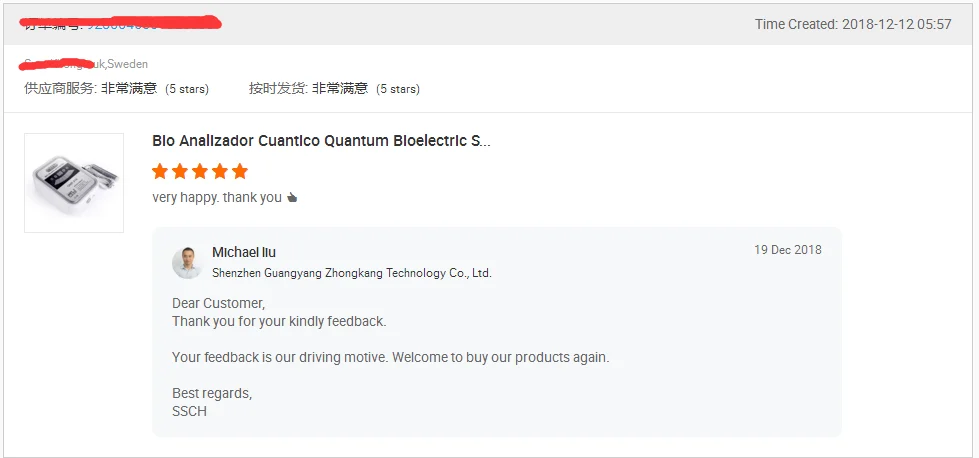979x458 pixels.
Task: Click the SSCH signature text
Action: (x=189, y=411)
